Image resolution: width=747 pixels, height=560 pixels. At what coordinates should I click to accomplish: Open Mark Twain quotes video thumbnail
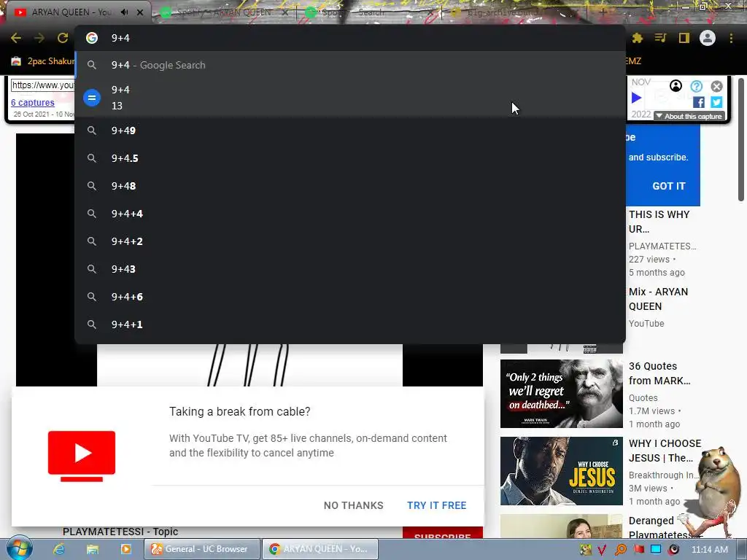(x=561, y=394)
